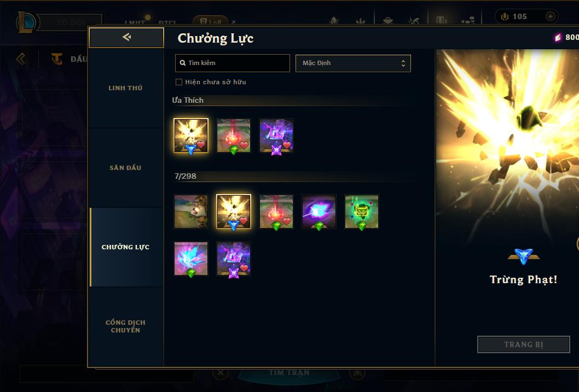
Task: Open the Cổng Dịch Chuyển tab
Action: pos(125,326)
